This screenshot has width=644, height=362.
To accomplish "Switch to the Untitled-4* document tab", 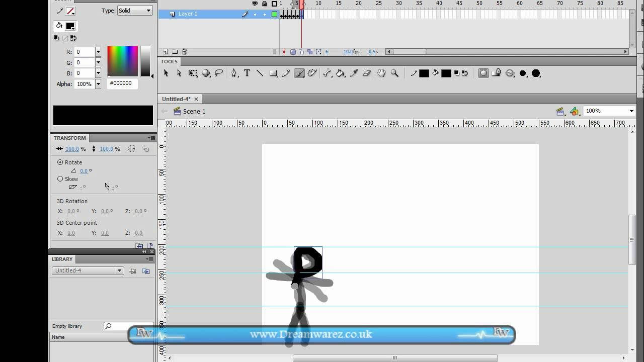I will click(176, 99).
